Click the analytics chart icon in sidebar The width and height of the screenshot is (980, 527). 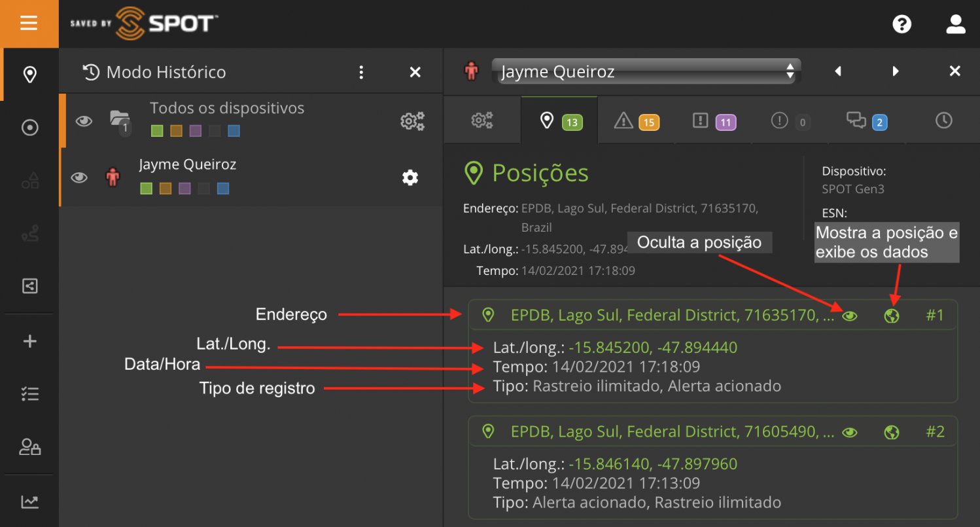coord(29,502)
